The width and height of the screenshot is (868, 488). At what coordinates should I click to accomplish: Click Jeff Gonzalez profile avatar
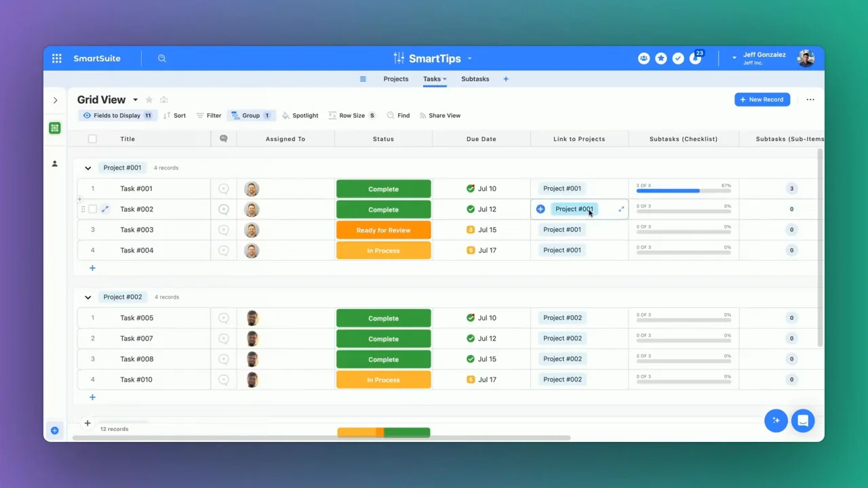click(806, 58)
